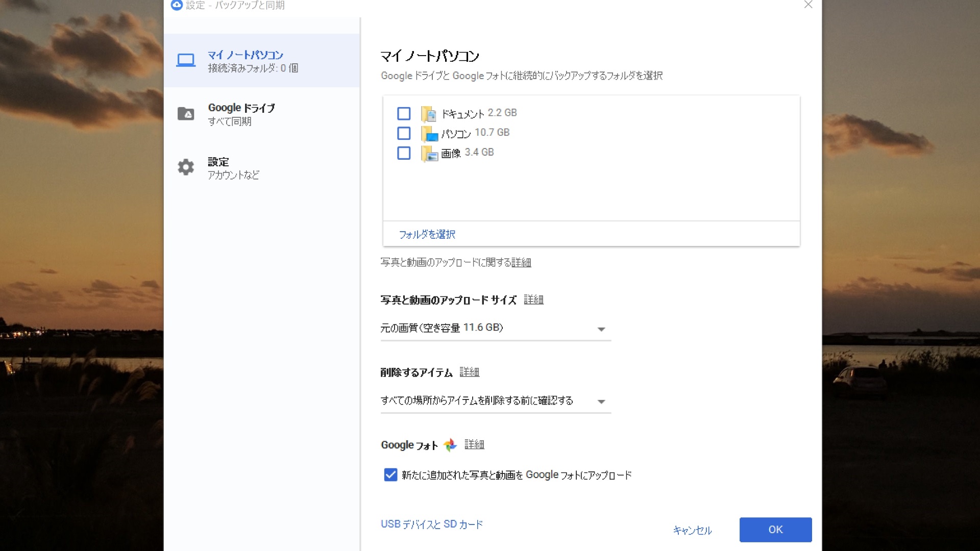Click the Google Photos pinwheel icon

(450, 445)
